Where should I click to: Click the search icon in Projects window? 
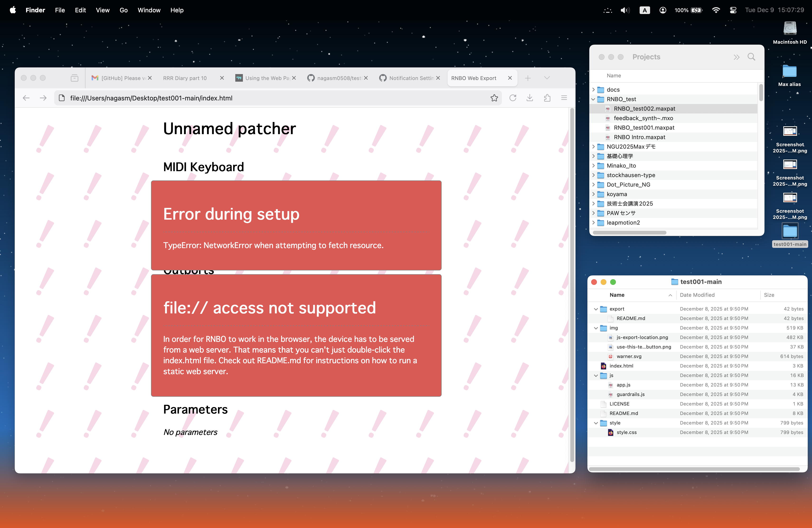[751, 57]
